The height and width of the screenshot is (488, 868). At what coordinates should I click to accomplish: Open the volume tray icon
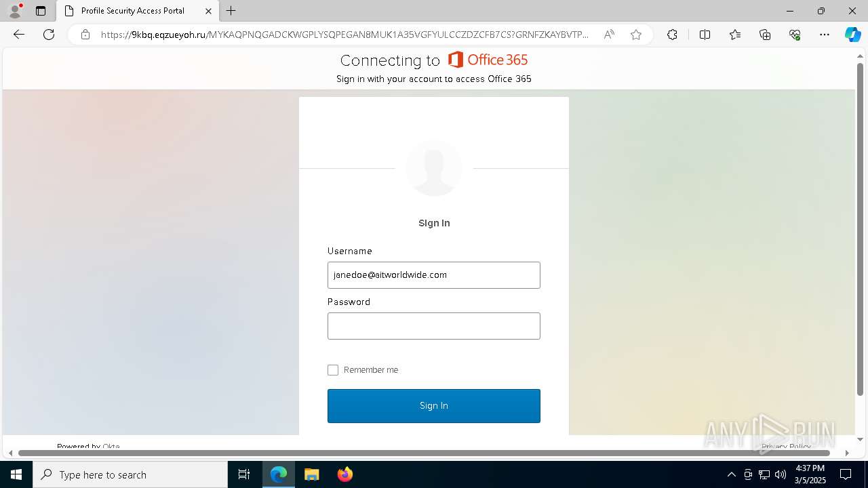coord(781,474)
